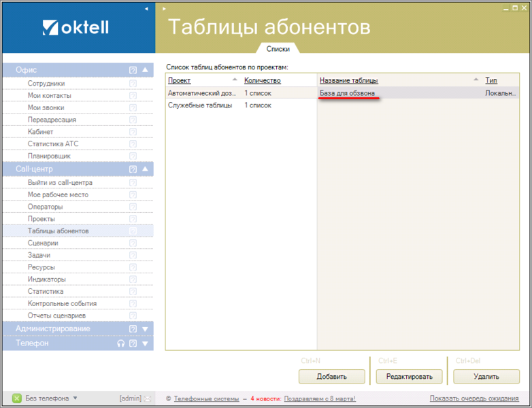This screenshot has height=408, width=532.
Task: Expand the Администрирование section arrow
Action: pos(145,329)
